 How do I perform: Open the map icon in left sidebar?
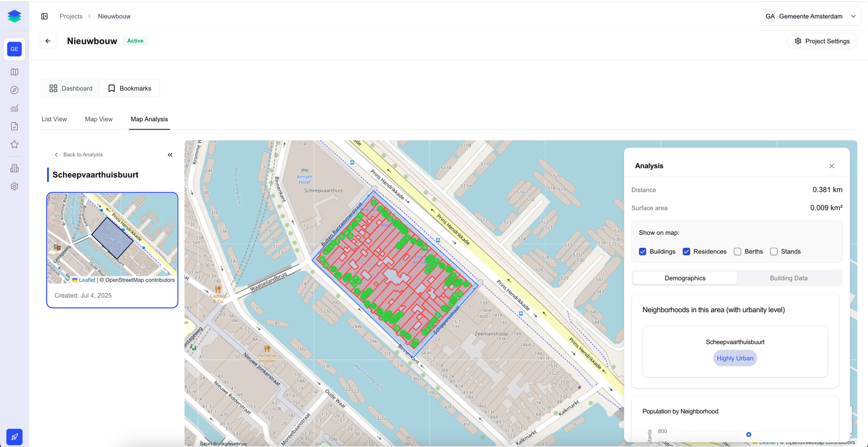click(14, 72)
